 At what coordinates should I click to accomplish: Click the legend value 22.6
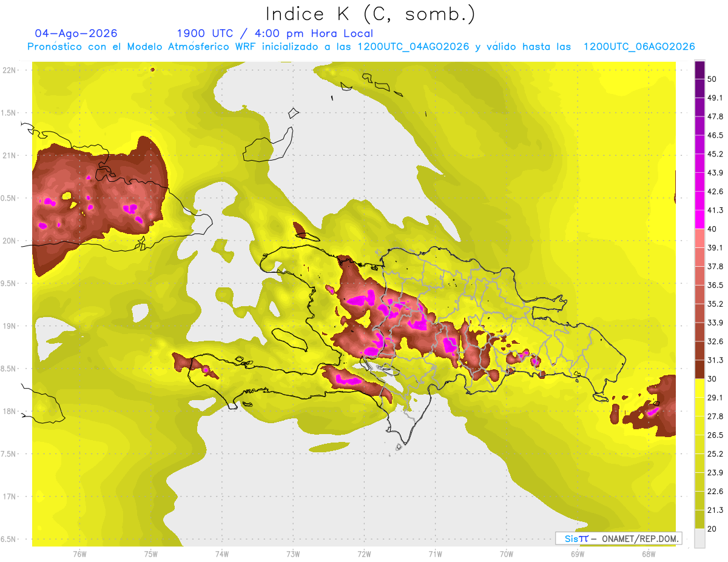tap(716, 491)
